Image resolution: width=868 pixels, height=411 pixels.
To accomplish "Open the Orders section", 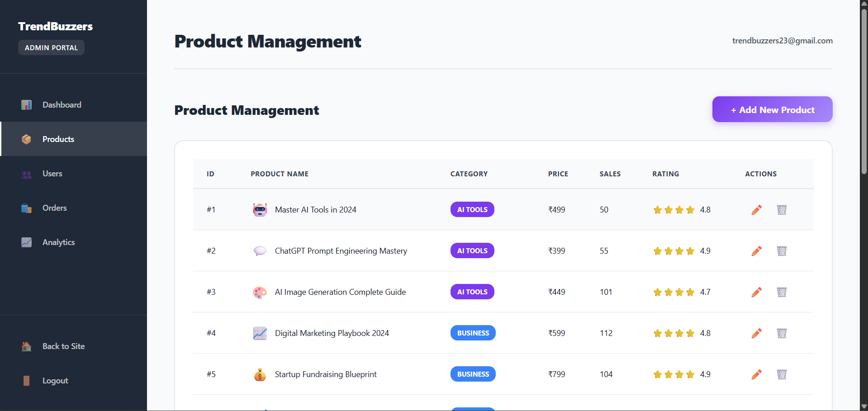I will [x=54, y=208].
